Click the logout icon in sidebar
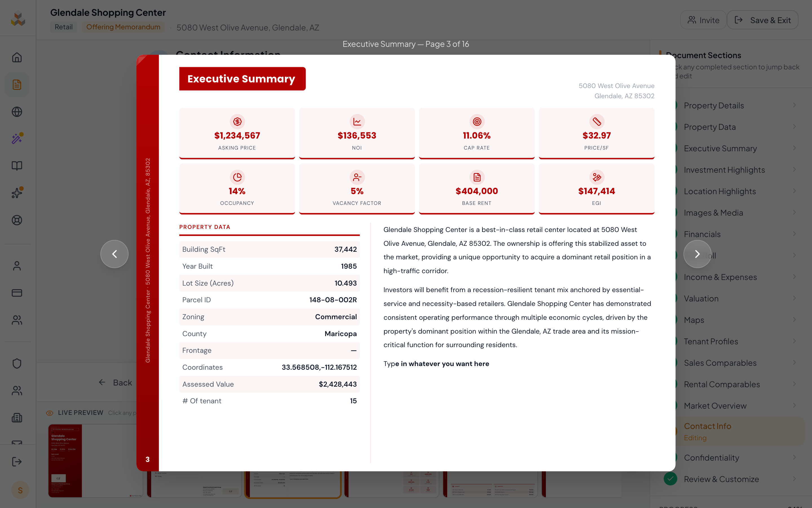The image size is (812, 508). coord(17,462)
